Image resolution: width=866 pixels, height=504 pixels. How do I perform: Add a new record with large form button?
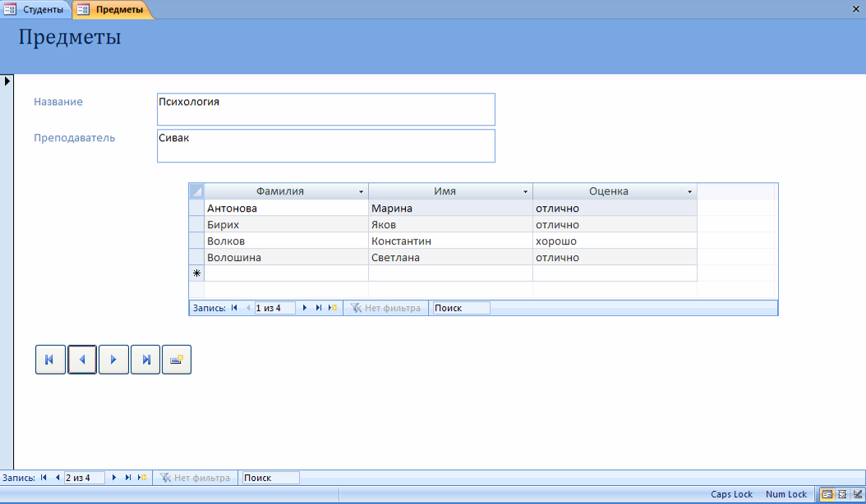tap(177, 360)
